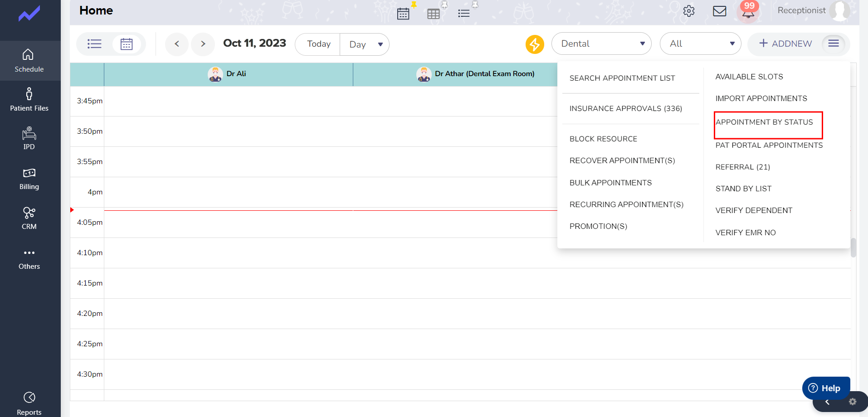Viewport: 868px width, 417px height.
Task: Click the yellow lightning quick-action icon
Action: [x=535, y=44]
